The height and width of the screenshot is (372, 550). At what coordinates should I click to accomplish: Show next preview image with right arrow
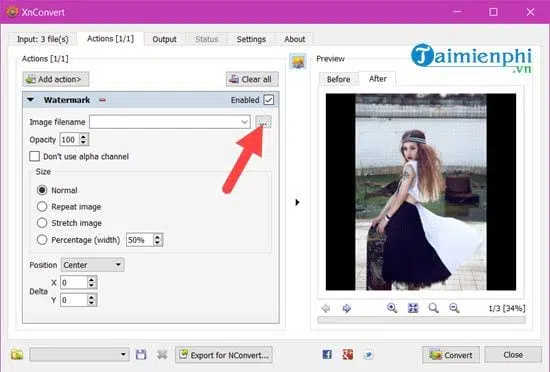[x=347, y=308]
